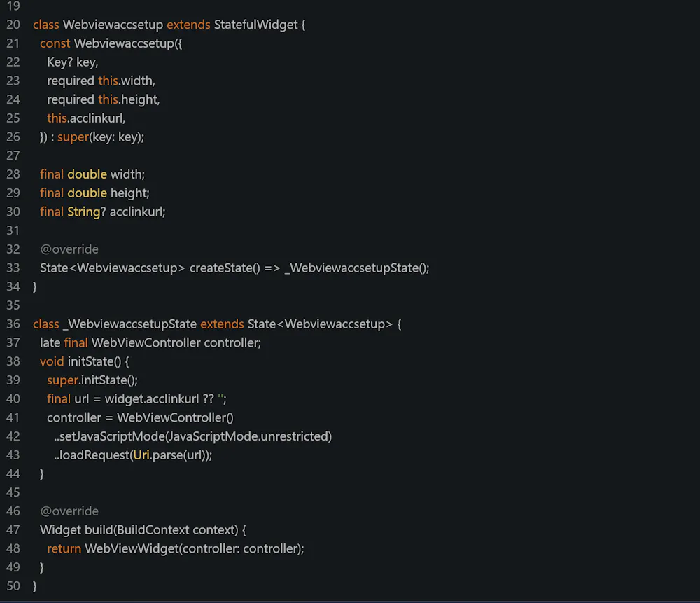Click class name "_WebviewaccsetupState" on line 36
Viewport: 700px width, 603px height.
click(x=130, y=324)
